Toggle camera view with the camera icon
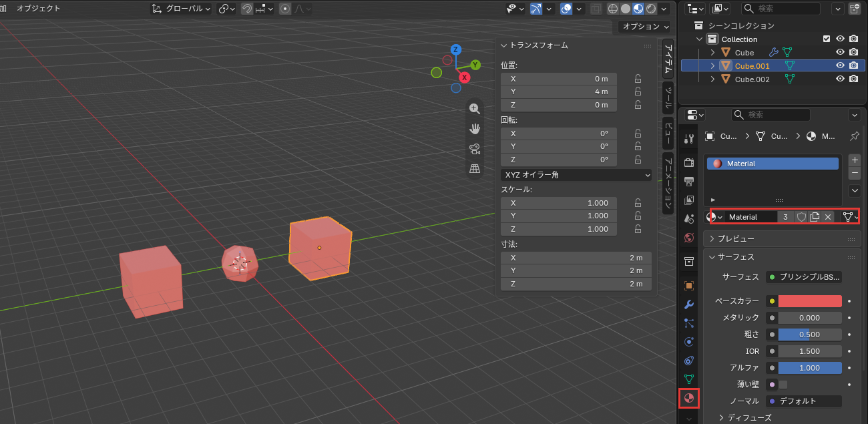The image size is (868, 424). 475,149
